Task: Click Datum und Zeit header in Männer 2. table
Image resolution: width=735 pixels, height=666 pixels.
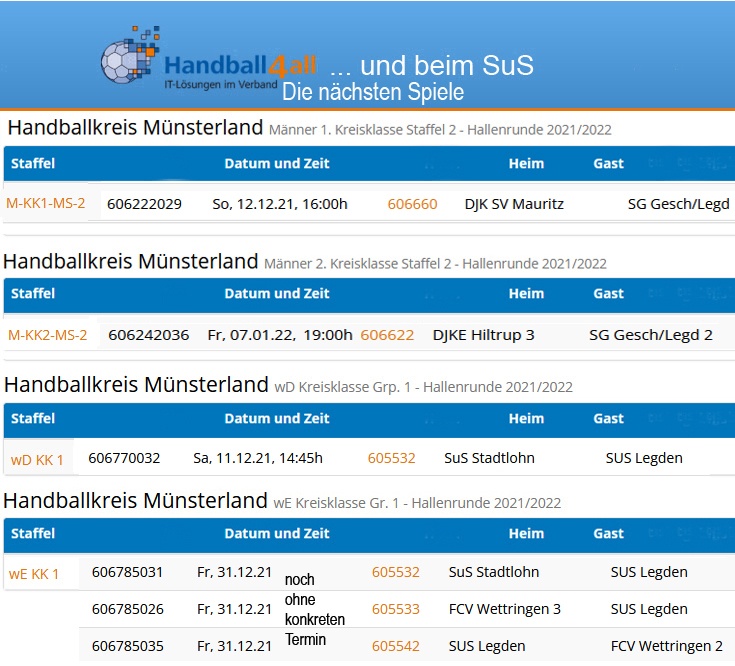Action: click(x=277, y=293)
